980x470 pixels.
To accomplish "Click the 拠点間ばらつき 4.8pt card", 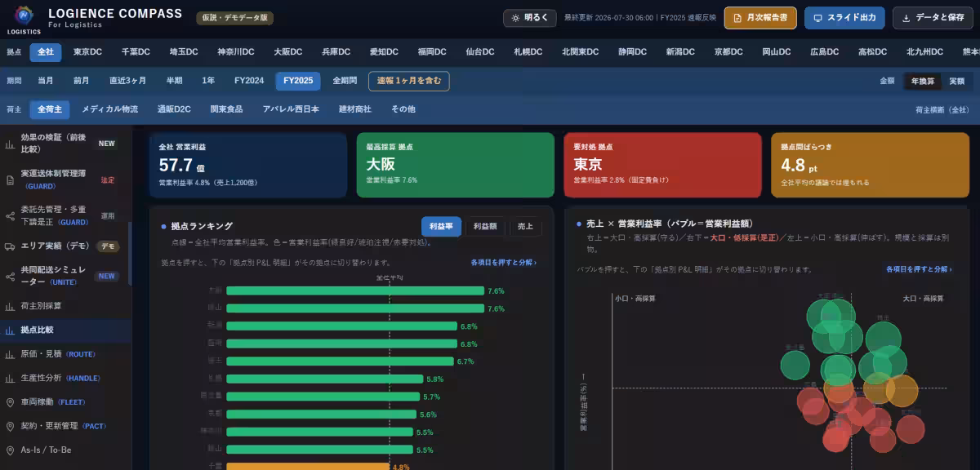I will tap(870, 166).
